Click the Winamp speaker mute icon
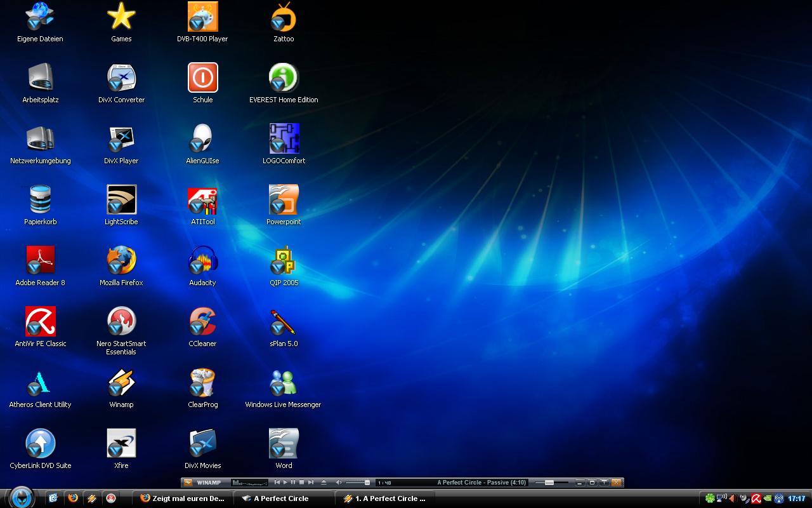812x508 pixels. pyautogui.click(x=339, y=483)
